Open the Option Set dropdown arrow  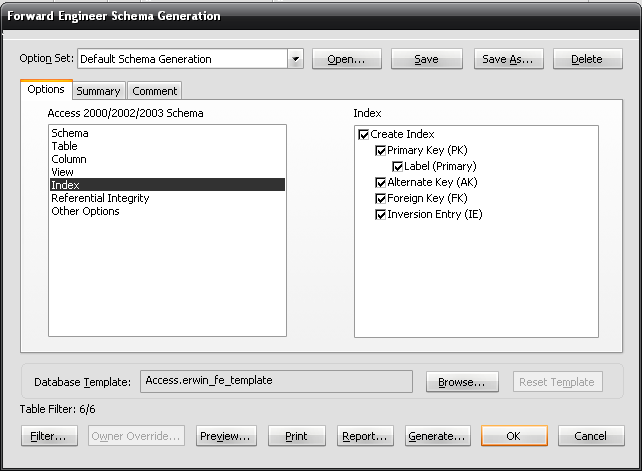pos(295,59)
